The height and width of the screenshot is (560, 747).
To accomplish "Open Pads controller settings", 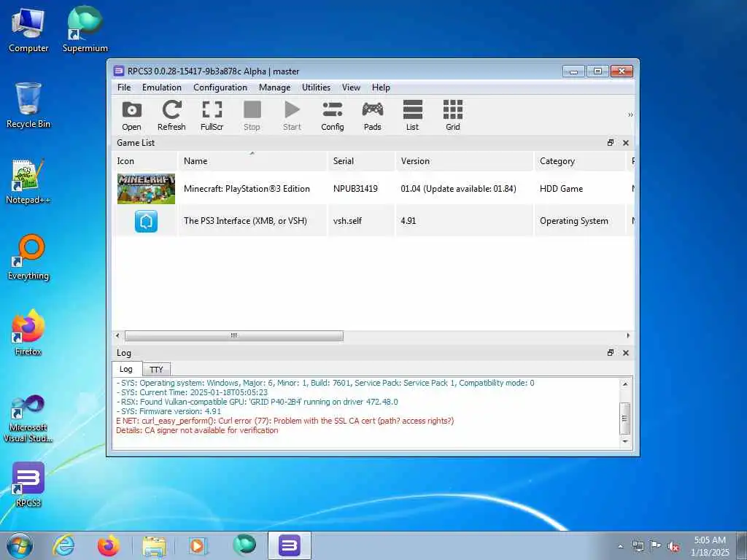I will [x=373, y=115].
